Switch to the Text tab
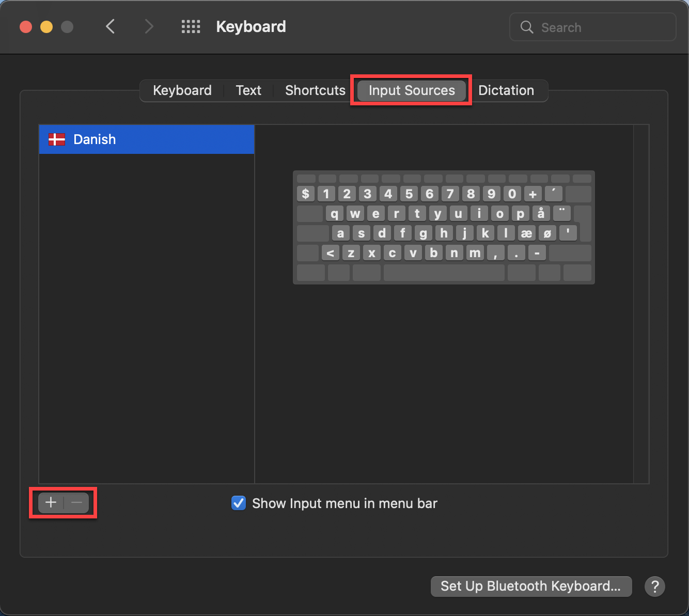This screenshot has width=689, height=616. coord(248,90)
